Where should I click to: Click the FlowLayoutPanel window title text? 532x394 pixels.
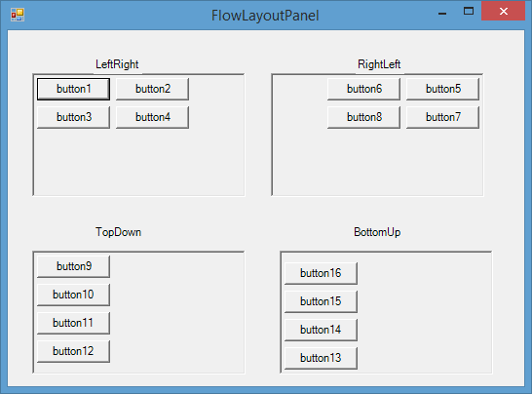click(265, 16)
